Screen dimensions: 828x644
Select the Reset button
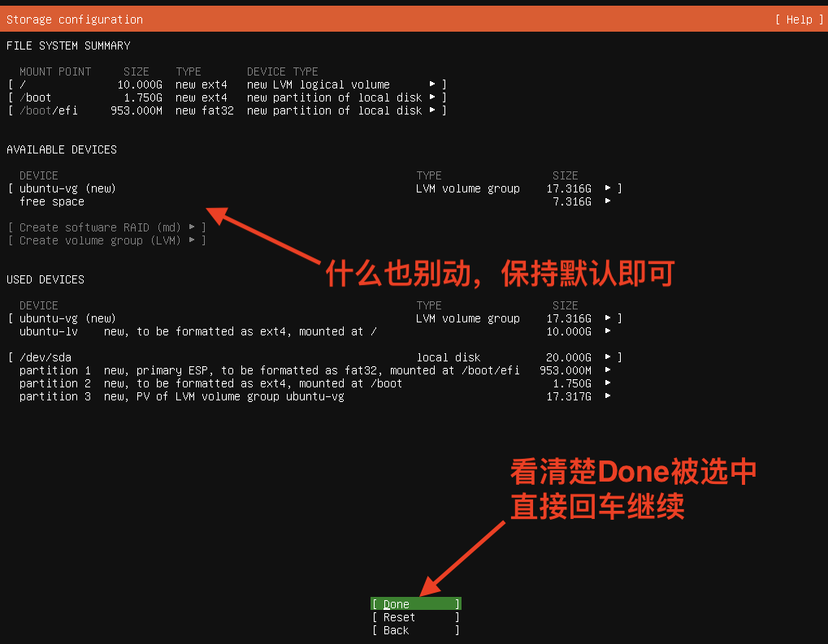pos(416,617)
